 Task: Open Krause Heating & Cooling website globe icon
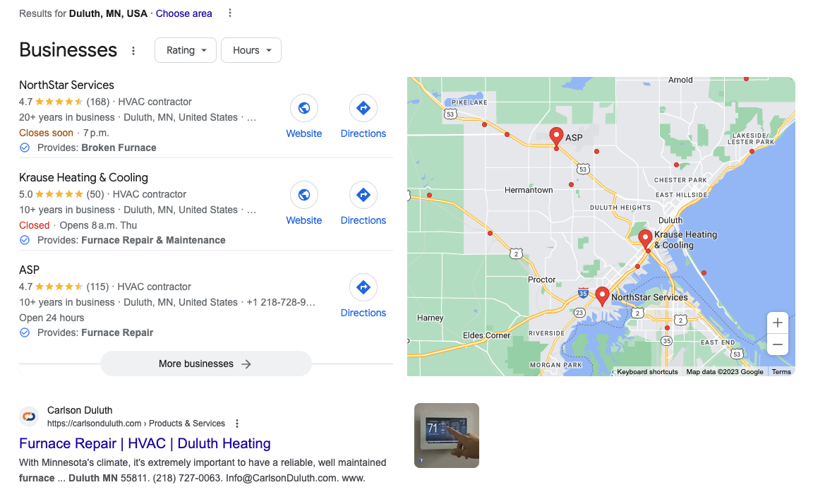coord(304,195)
